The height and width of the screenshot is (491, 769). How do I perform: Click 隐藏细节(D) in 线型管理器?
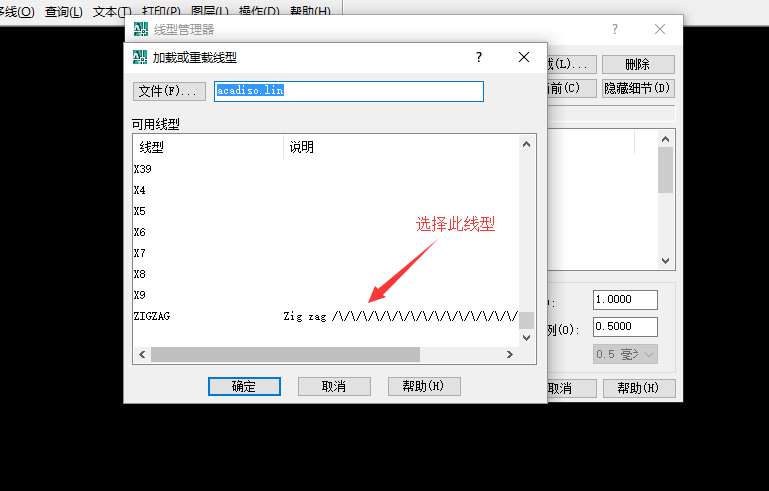638,88
